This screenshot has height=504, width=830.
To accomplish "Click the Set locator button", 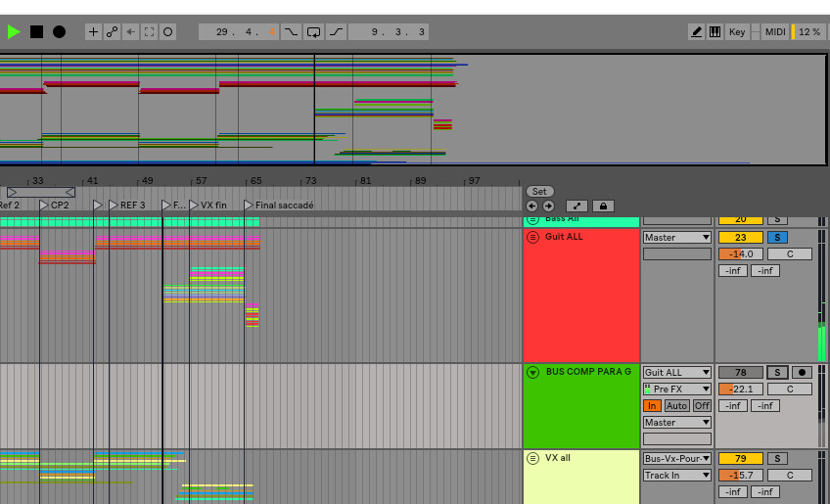I will [x=539, y=191].
